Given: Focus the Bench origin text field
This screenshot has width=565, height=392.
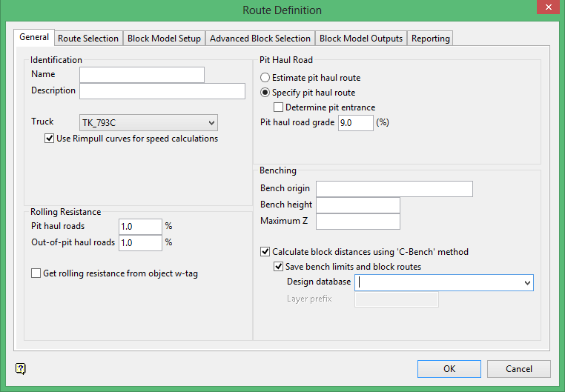Looking at the screenshot, I should (394, 189).
